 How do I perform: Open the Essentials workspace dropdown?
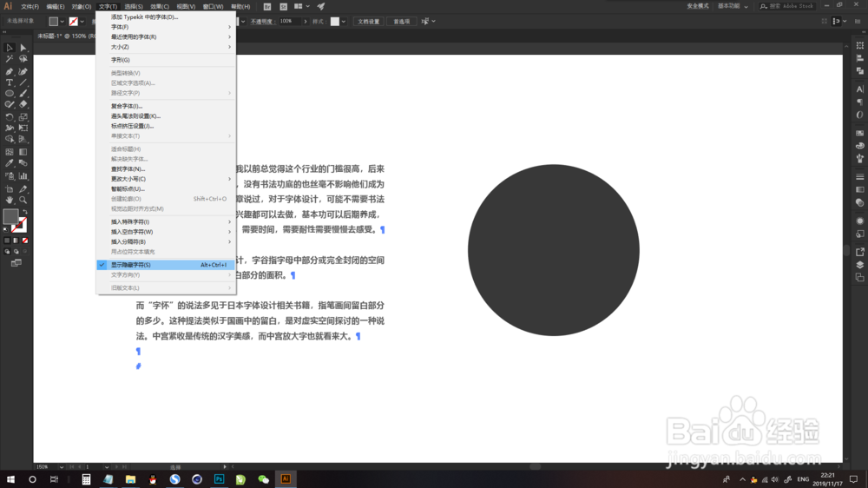(733, 7)
